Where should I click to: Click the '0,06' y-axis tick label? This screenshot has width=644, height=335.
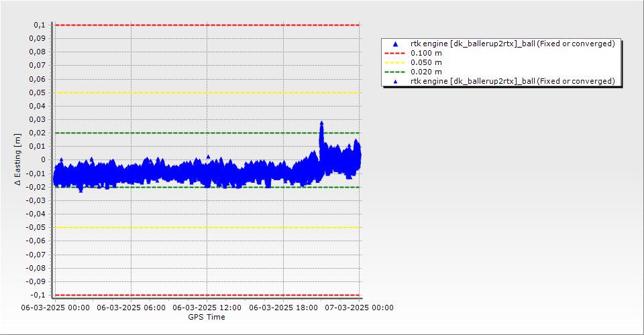pos(37,79)
